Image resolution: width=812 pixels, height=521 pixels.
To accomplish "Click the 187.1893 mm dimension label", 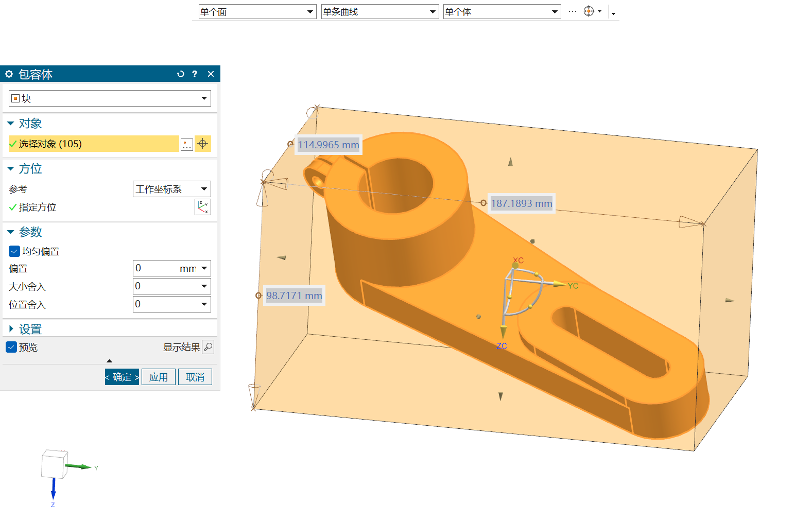I will click(x=521, y=203).
